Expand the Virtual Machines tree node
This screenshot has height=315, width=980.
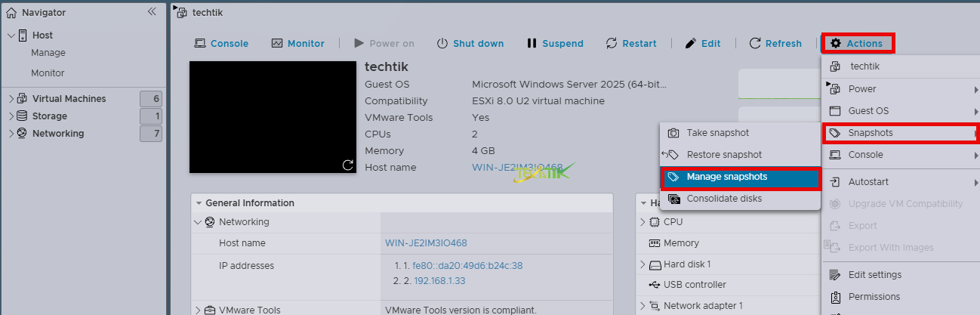11,99
